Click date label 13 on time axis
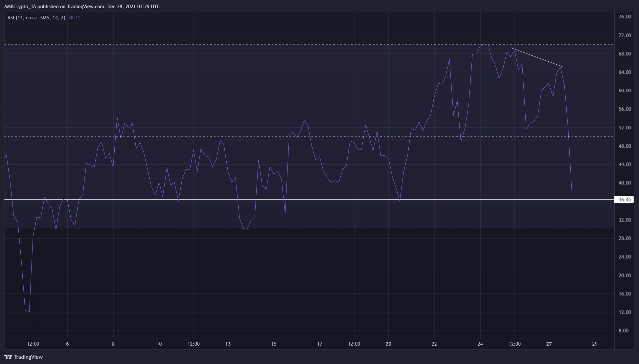This screenshot has width=639, height=364. pyautogui.click(x=228, y=344)
